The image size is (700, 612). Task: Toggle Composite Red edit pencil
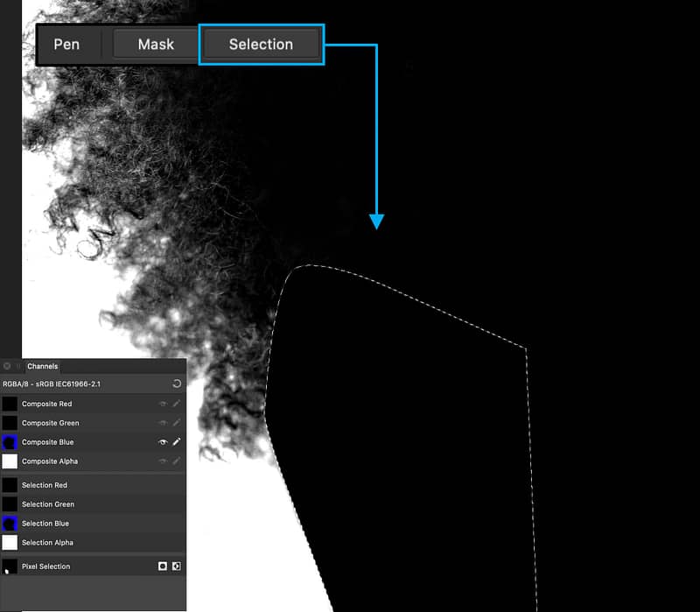[x=177, y=404]
